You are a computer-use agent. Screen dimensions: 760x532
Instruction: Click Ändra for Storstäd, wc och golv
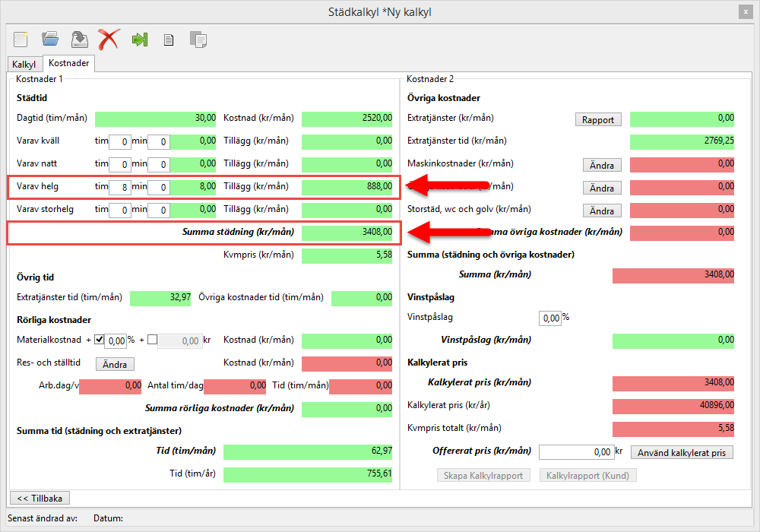point(602,211)
